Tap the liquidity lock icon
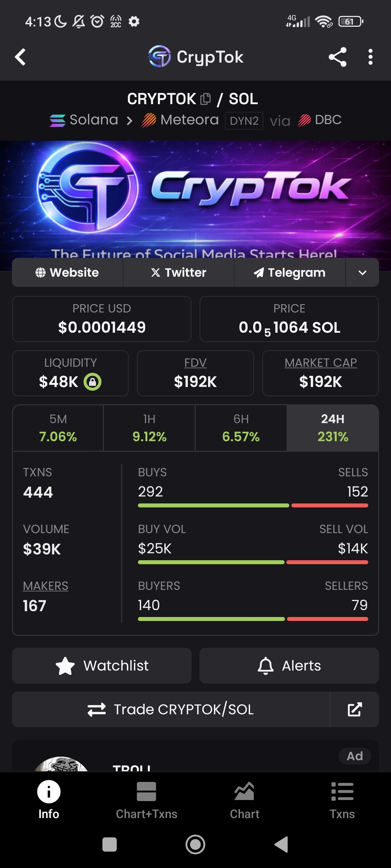This screenshot has height=868, width=391. coord(93,382)
